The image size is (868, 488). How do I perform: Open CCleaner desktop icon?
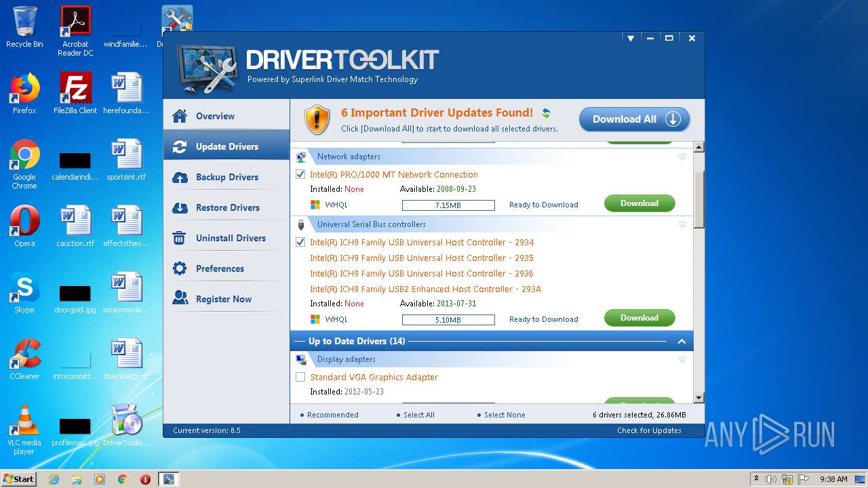24,359
